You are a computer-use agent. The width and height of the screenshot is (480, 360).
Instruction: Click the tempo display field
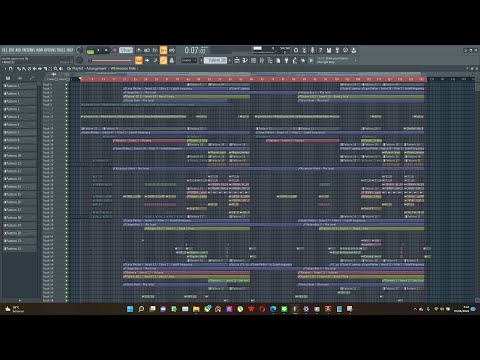pos(126,50)
